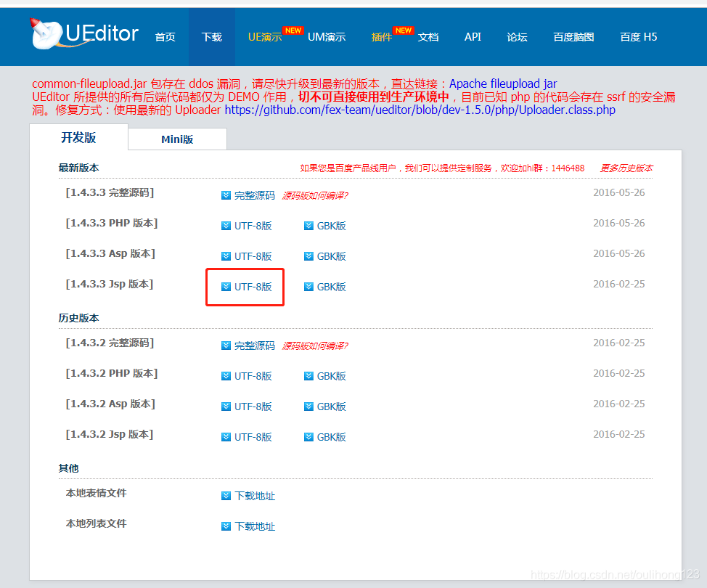Download UTF-8版 of 1.4.3.2 Jsp
707x588 pixels.
(253, 437)
